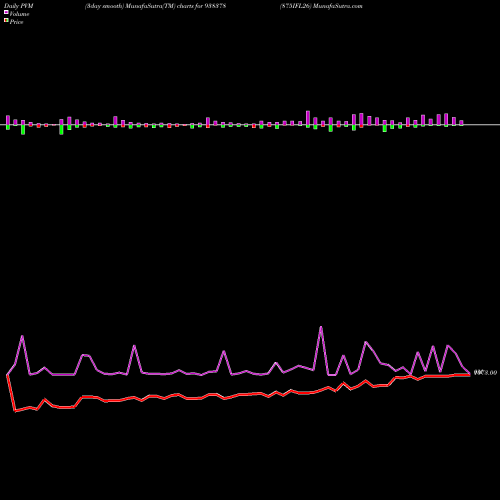Select the Volume legend label

click(19, 14)
